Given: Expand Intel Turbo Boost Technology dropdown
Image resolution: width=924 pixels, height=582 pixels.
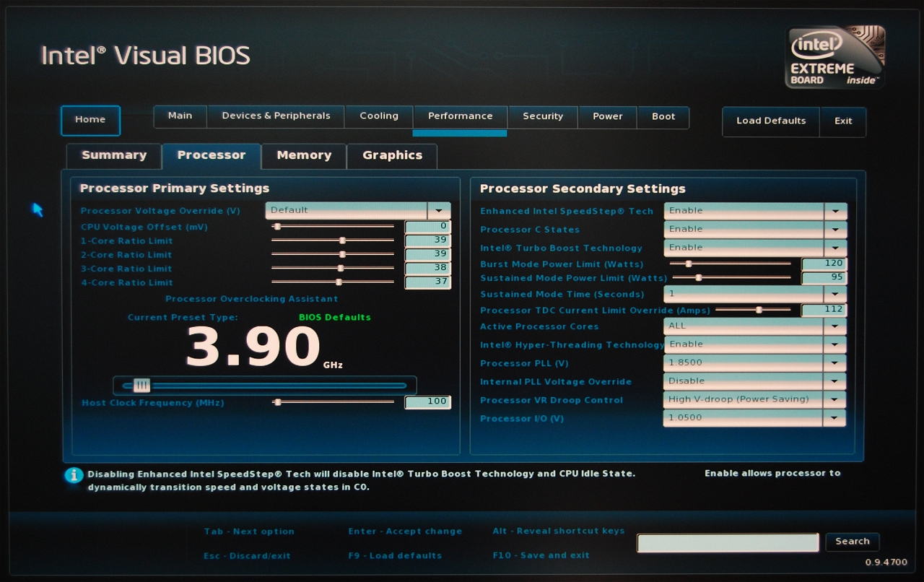Looking at the screenshot, I should tap(835, 248).
